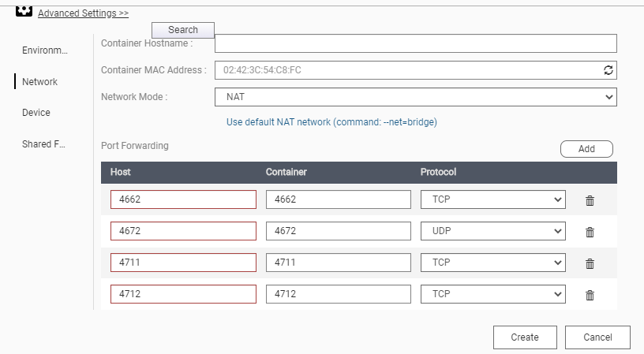Screen dimensions: 644x354
Task: Expand protocol dropdown for port 4711
Action: point(492,263)
